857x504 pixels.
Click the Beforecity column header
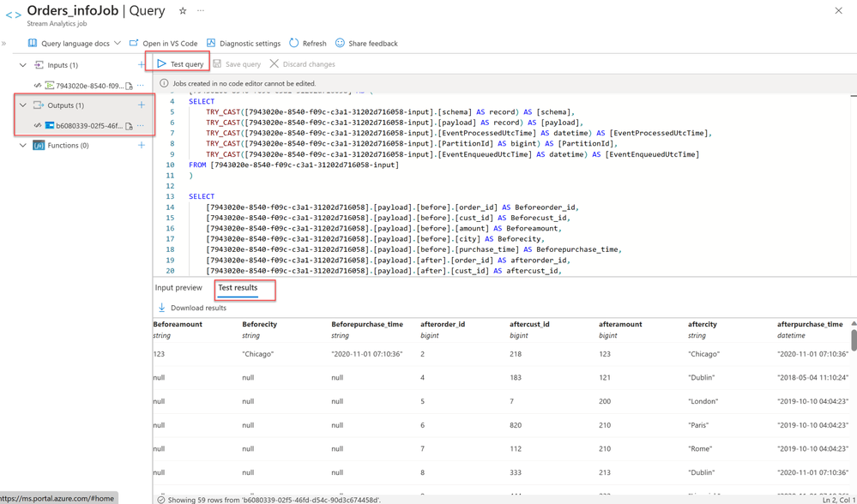pyautogui.click(x=260, y=324)
